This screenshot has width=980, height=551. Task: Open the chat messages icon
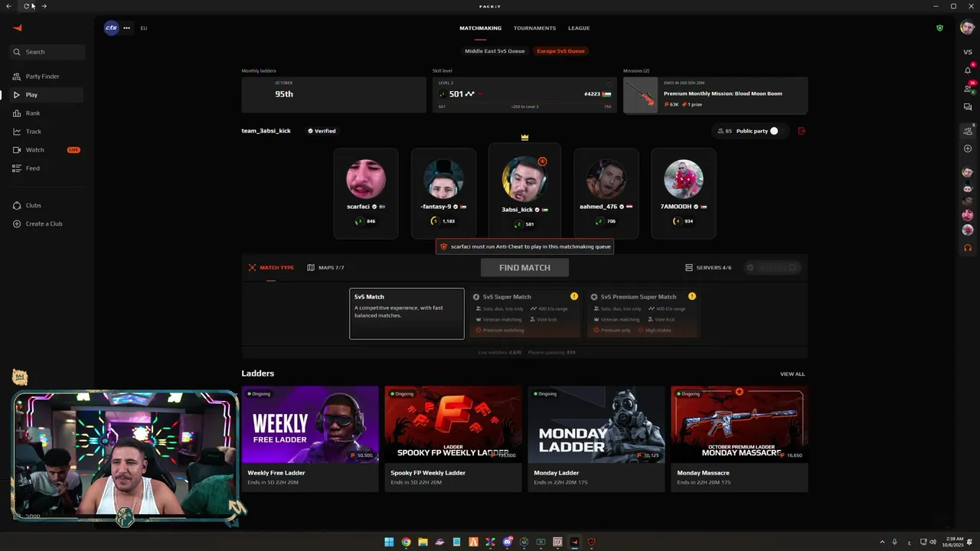(x=968, y=107)
